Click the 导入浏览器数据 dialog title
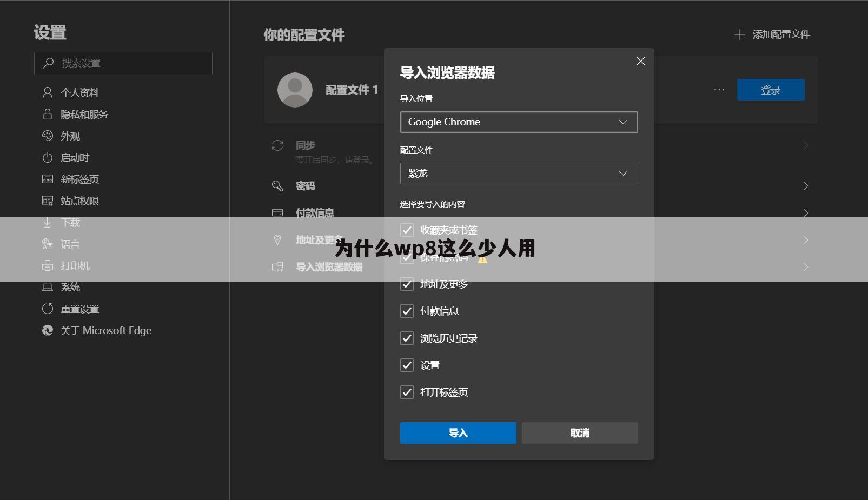 (x=447, y=72)
